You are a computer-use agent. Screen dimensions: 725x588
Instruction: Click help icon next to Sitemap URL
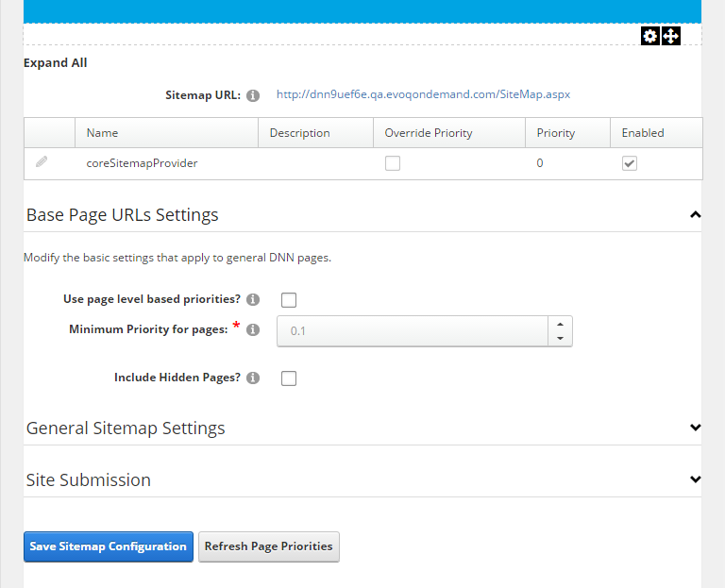[252, 95]
